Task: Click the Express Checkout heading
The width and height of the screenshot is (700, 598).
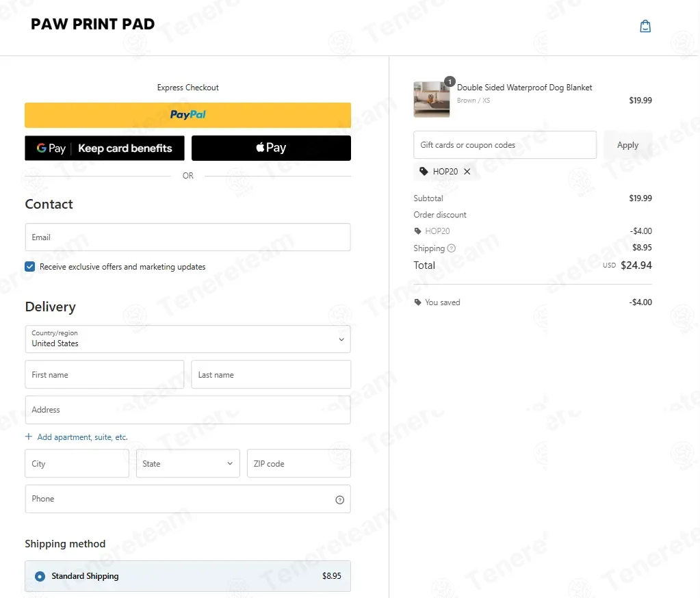Action: 188,88
